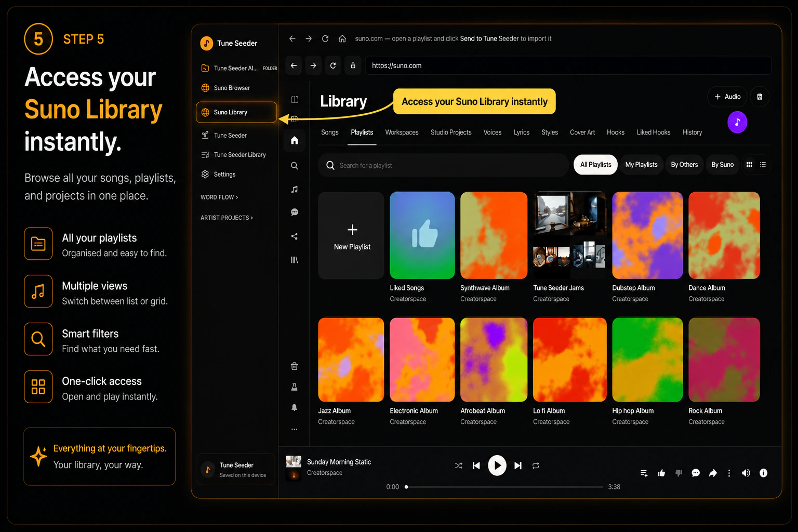Screen dimensions: 798x532
Task: Click the chat bubble icon in Suno sidebar
Action: point(295,212)
